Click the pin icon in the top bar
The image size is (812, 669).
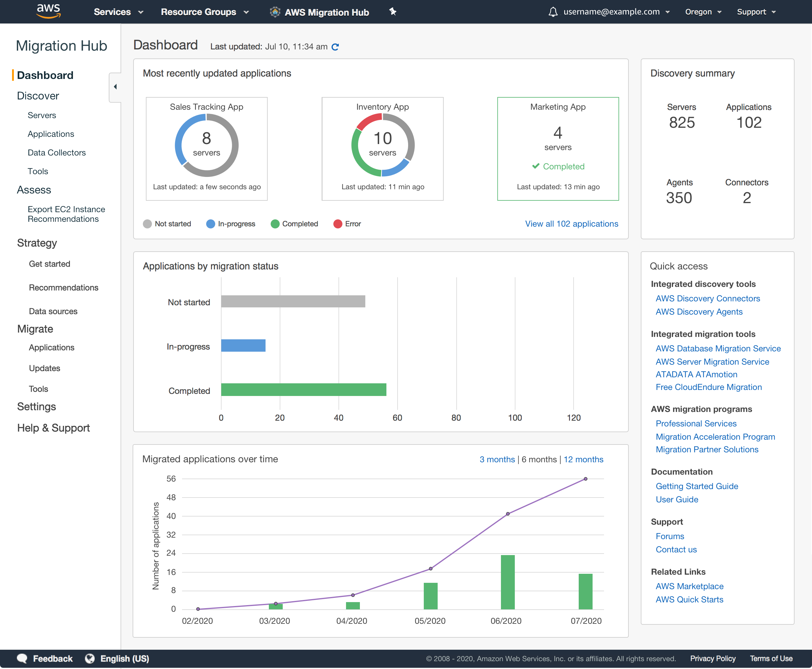(x=393, y=11)
